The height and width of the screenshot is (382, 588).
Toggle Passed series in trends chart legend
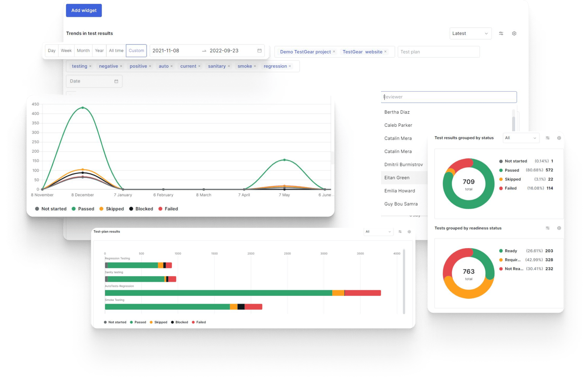(83, 209)
